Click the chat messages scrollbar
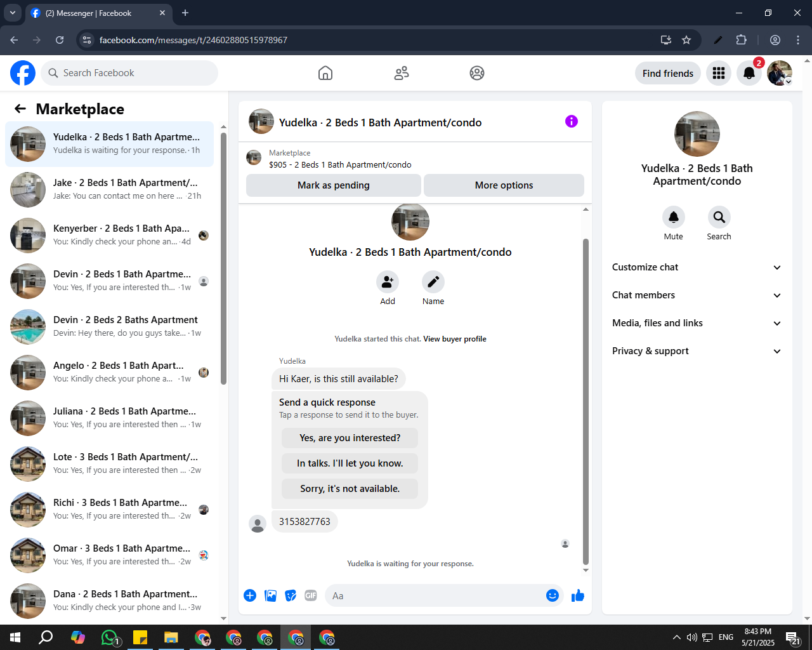This screenshot has width=812, height=650. point(586,402)
